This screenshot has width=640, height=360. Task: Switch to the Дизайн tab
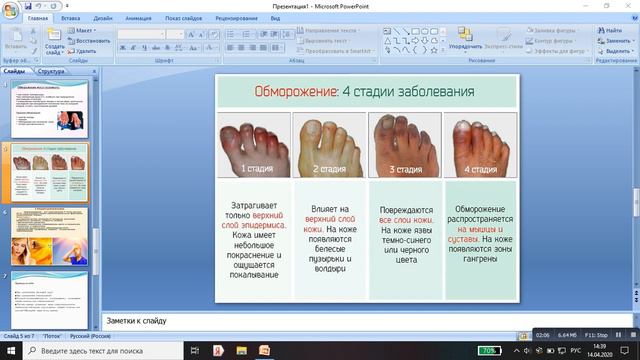(102, 18)
